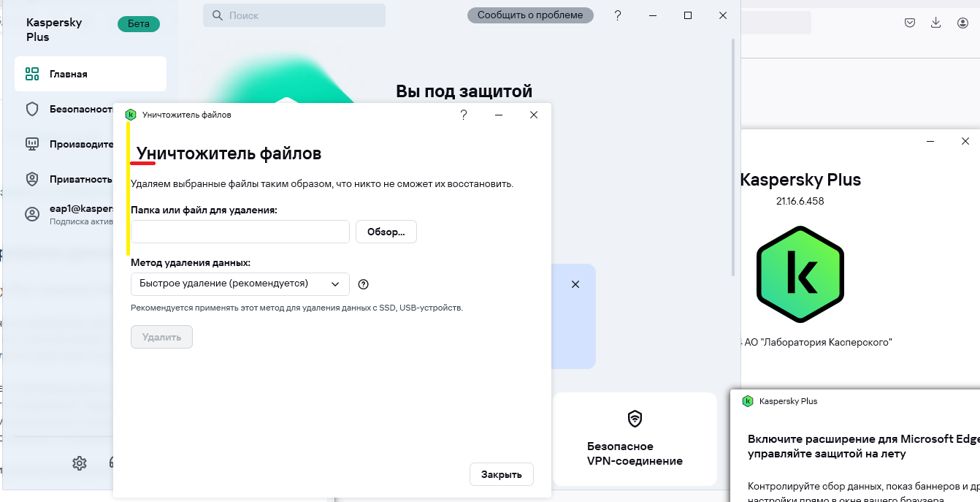Screen dimensions: 980x502
Task: Click the АО "Лаборатория Касперского" copyright text
Action: point(819,342)
